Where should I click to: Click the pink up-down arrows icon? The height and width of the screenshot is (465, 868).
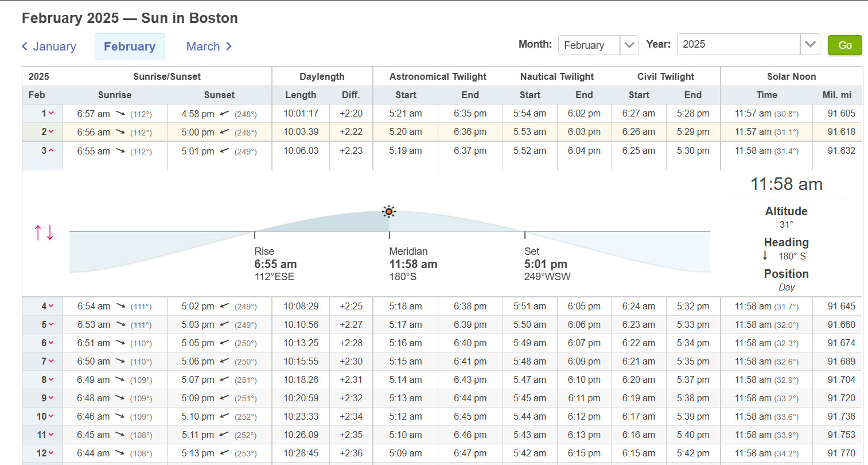tap(44, 232)
